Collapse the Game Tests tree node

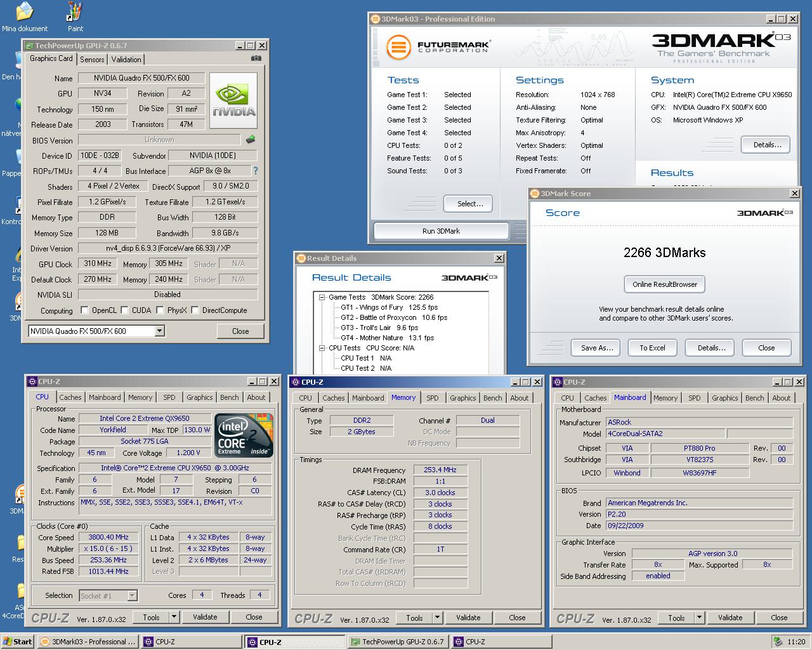(x=322, y=297)
